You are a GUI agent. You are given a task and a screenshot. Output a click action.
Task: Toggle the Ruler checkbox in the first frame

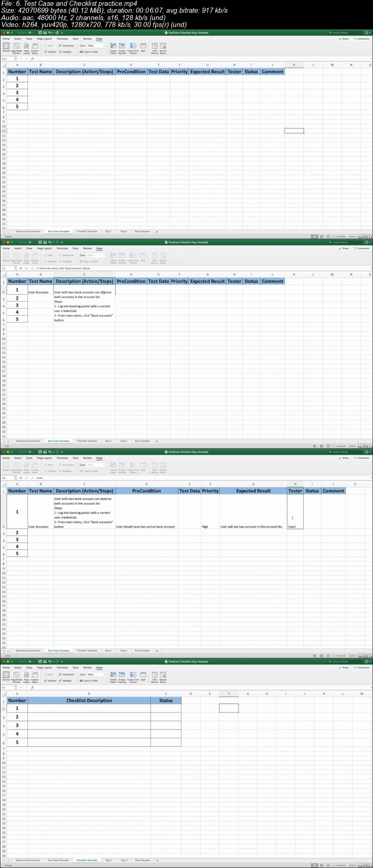46,46
